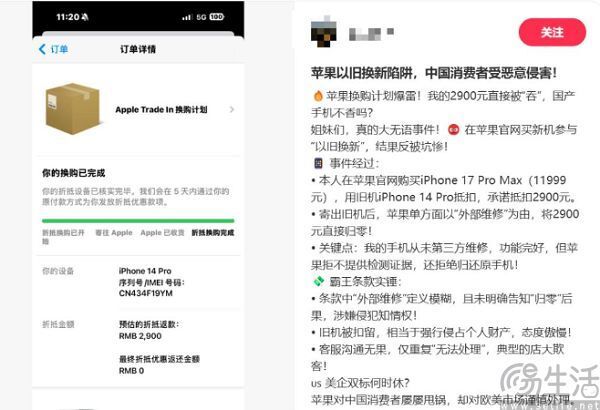Click the serial number CN434F19YM
Viewport: 600px width, 410px height.
146,293
